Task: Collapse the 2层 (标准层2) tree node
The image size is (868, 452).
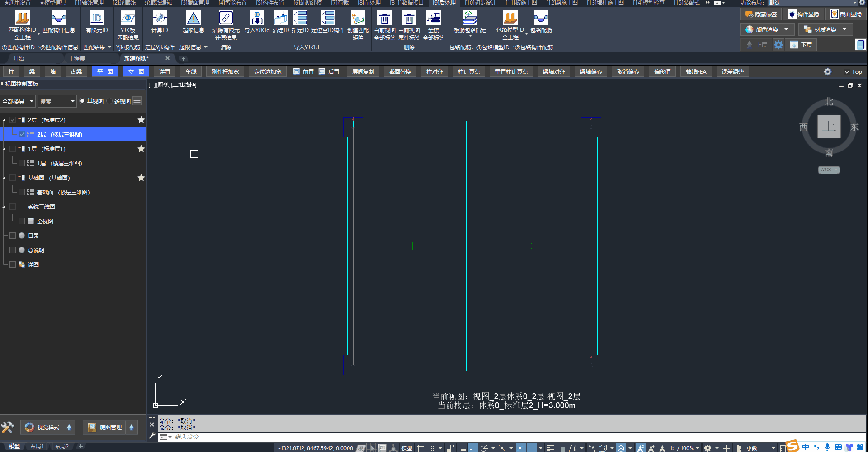Action: [4, 120]
